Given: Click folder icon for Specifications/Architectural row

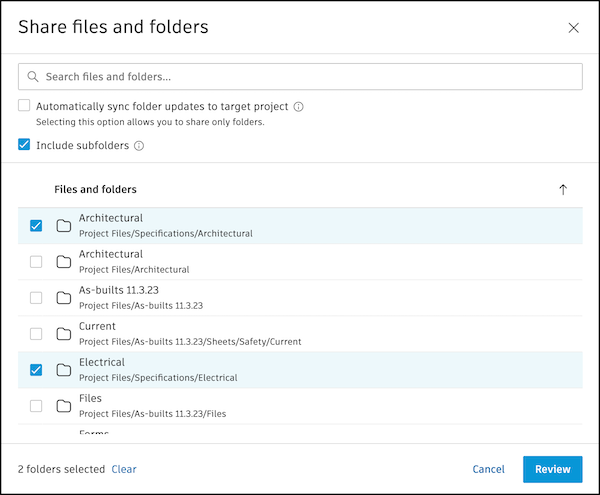Looking at the screenshot, I should coord(64,226).
